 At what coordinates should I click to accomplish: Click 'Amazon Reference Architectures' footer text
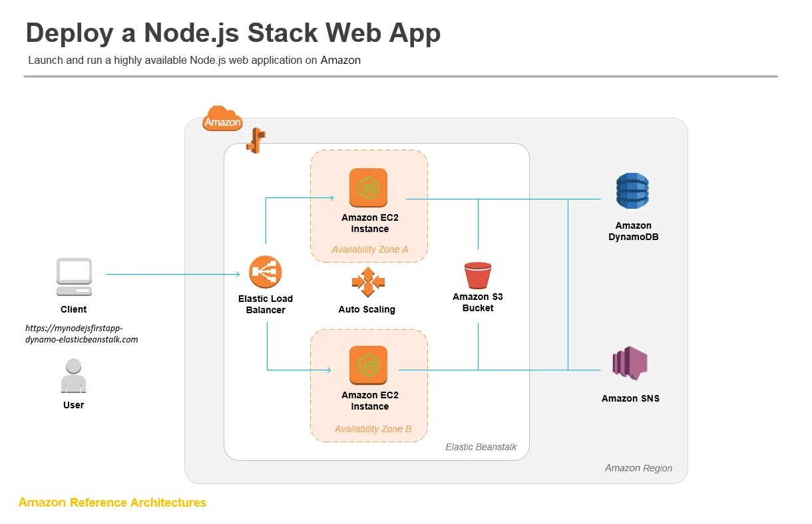point(112,503)
